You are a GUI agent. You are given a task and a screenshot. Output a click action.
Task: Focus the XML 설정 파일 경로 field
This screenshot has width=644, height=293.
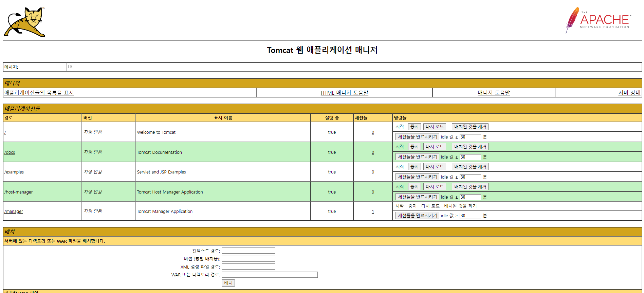pyautogui.click(x=249, y=267)
